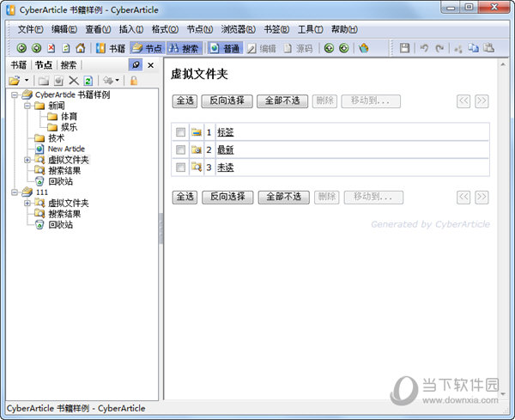Open the 格式(O) menu
515x420 pixels.
tap(165, 29)
